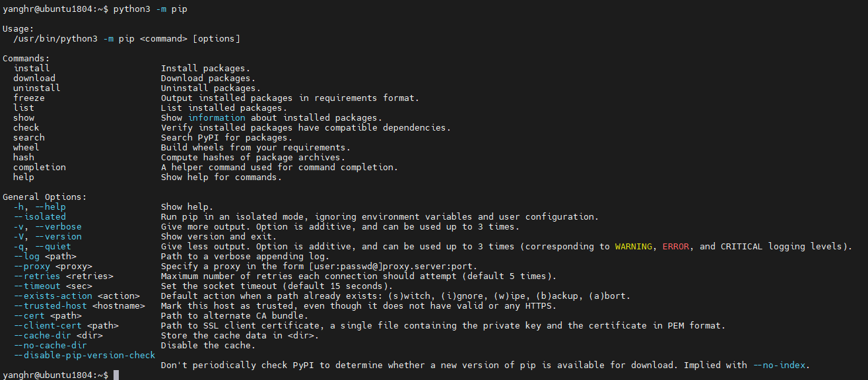This screenshot has width=868, height=380.
Task: Click the '--isolated' option text
Action: tap(40, 216)
